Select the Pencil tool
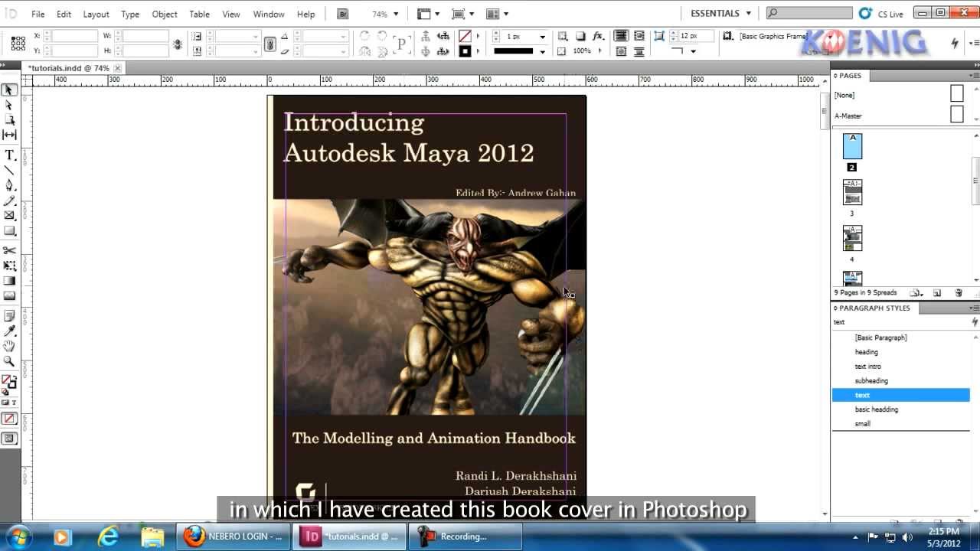The image size is (980, 551). click(9, 201)
